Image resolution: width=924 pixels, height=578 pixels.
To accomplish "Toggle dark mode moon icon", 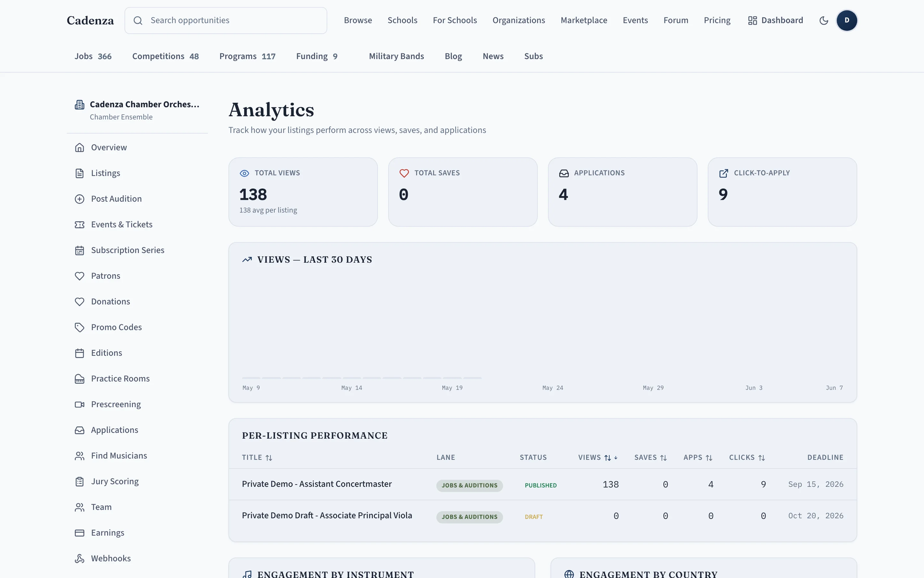I will point(824,20).
